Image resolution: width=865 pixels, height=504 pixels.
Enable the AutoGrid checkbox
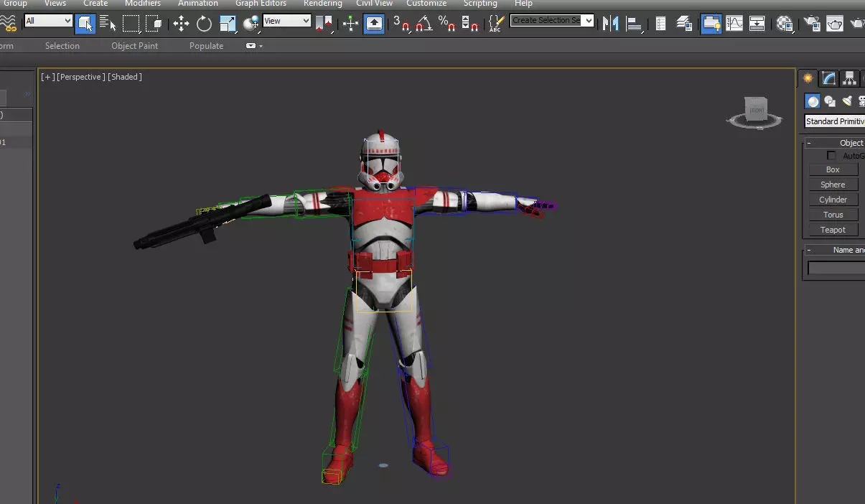point(831,156)
